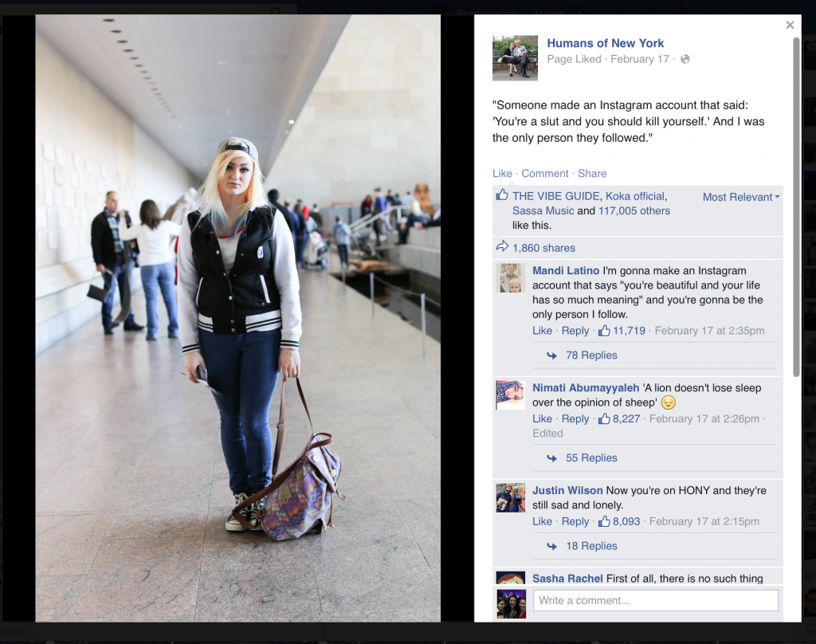816x644 pixels.
Task: Click the globe public privacy icon
Action: (x=685, y=59)
